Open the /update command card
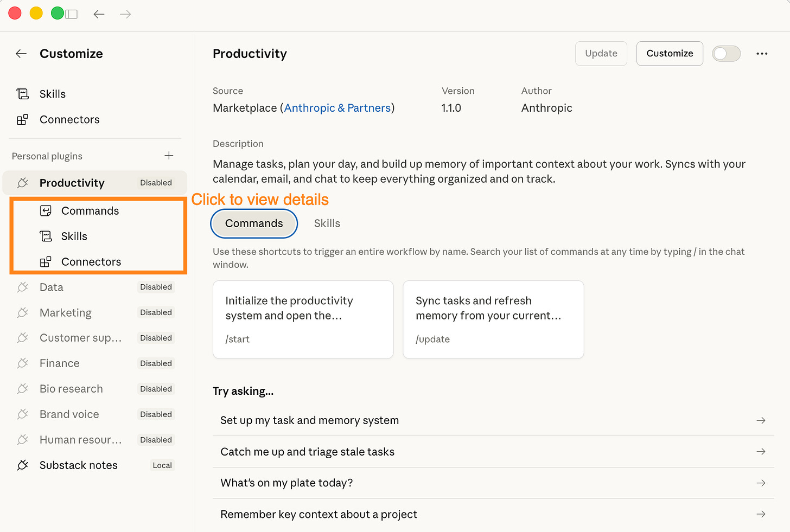 coord(493,319)
